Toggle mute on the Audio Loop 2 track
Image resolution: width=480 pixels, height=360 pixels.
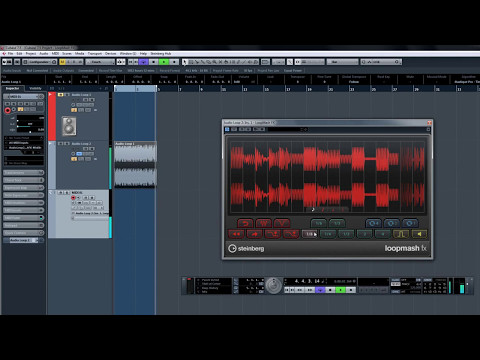60,144
